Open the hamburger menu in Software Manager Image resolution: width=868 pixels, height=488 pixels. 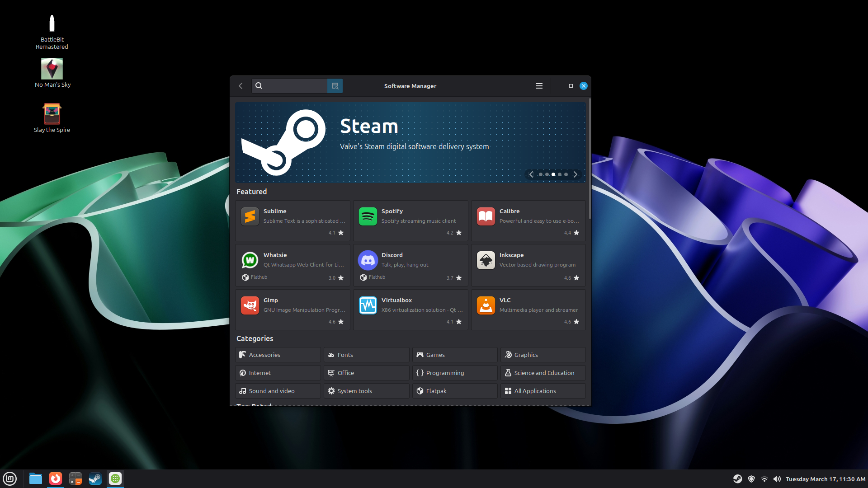click(x=539, y=86)
